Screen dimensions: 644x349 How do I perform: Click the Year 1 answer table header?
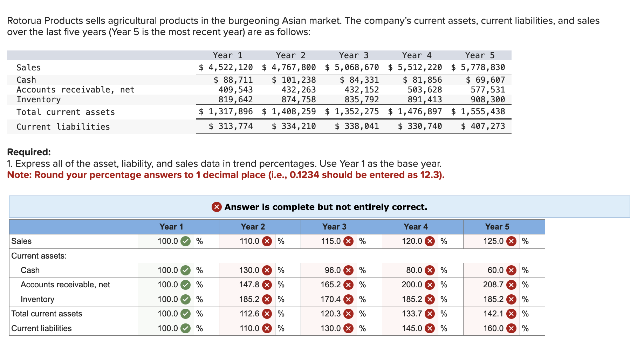click(x=178, y=227)
